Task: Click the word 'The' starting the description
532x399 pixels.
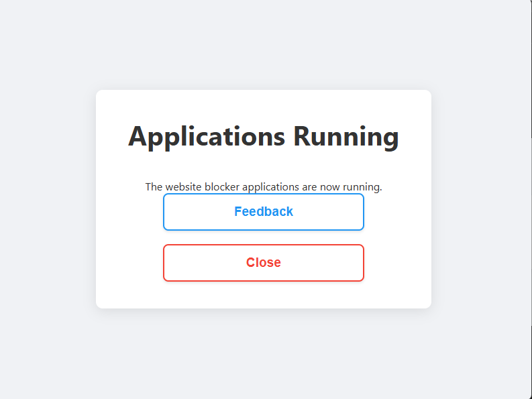Action: pos(154,186)
